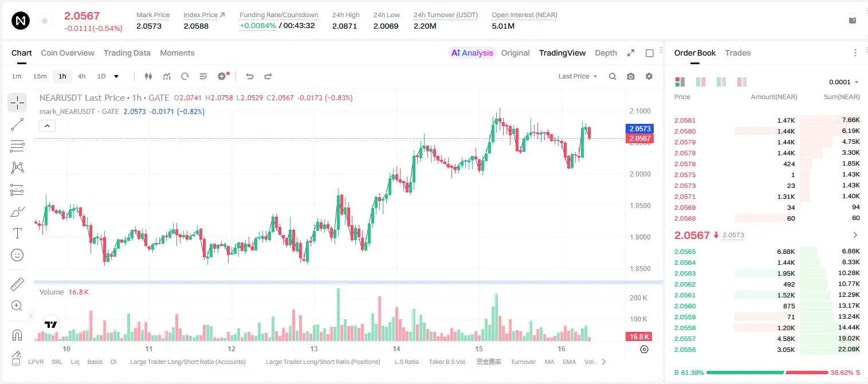The image size is (868, 384).
Task: Open the Last Price dropdown
Action: [x=578, y=76]
